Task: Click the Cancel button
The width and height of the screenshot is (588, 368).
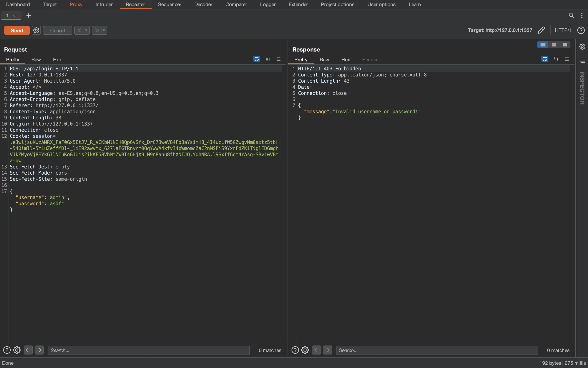Action: tap(58, 30)
